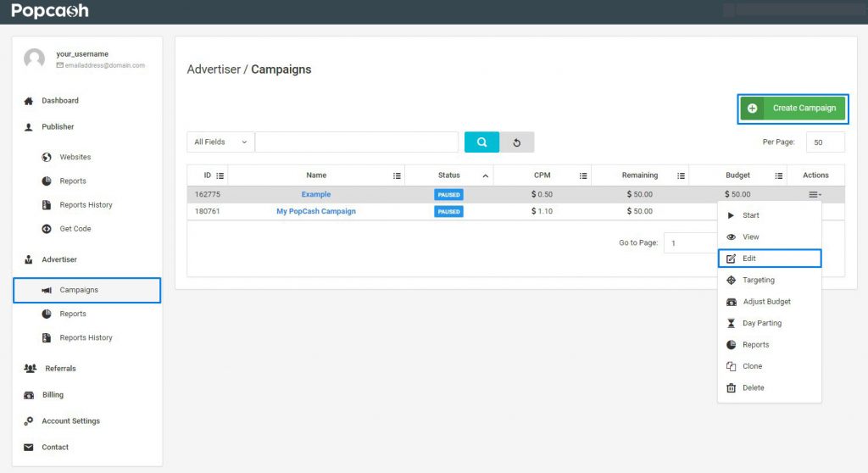Click the Publisher Reports History document icon
Screen dimensions: 868x473
(47, 205)
